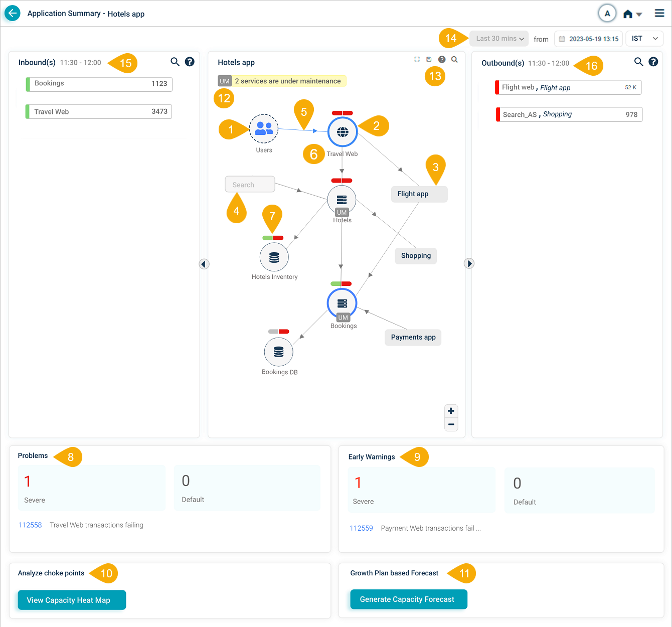This screenshot has width=672, height=627.
Task: Collapse the Inbound panel with left arrow
Action: click(204, 264)
